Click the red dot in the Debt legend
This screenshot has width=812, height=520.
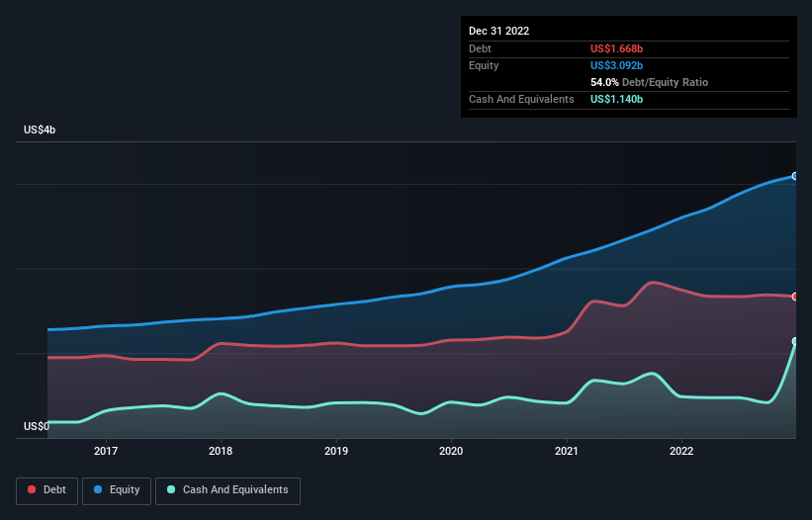click(34, 490)
